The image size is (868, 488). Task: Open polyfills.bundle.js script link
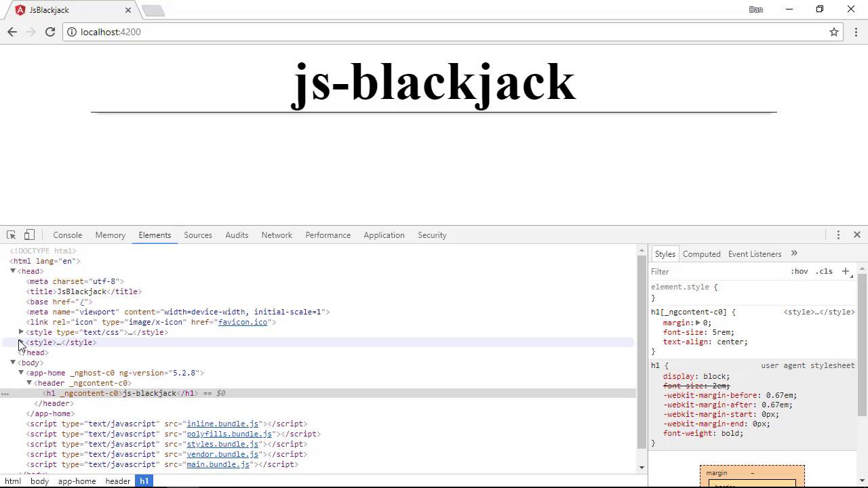[229, 434]
